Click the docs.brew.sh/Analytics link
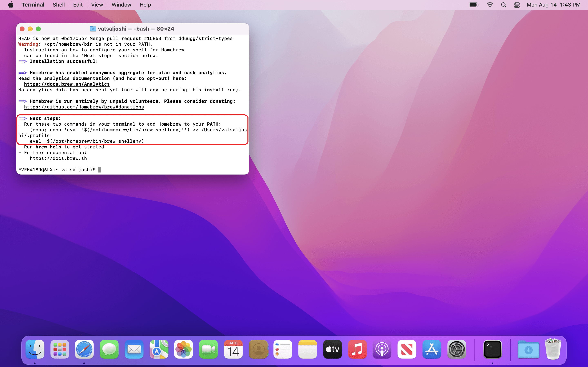 [x=67, y=84]
